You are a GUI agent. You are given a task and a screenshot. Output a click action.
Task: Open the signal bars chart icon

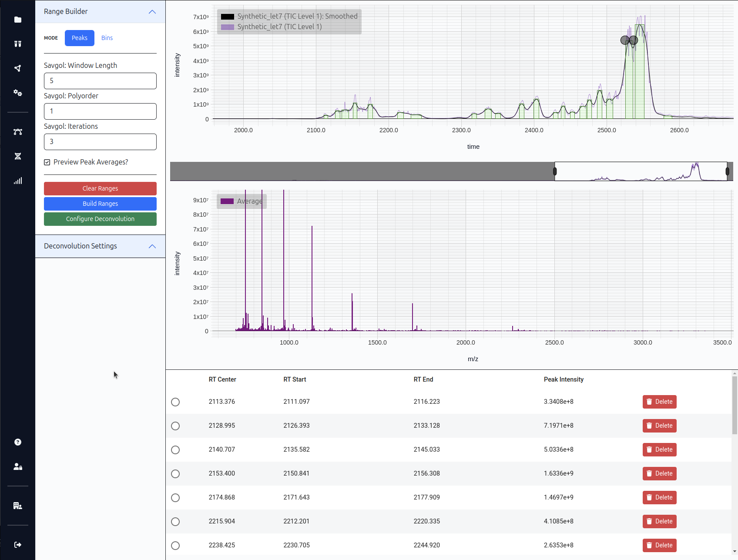(x=18, y=181)
